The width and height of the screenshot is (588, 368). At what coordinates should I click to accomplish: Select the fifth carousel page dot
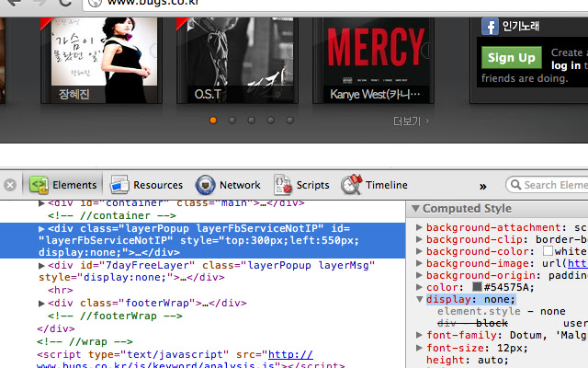pos(290,121)
